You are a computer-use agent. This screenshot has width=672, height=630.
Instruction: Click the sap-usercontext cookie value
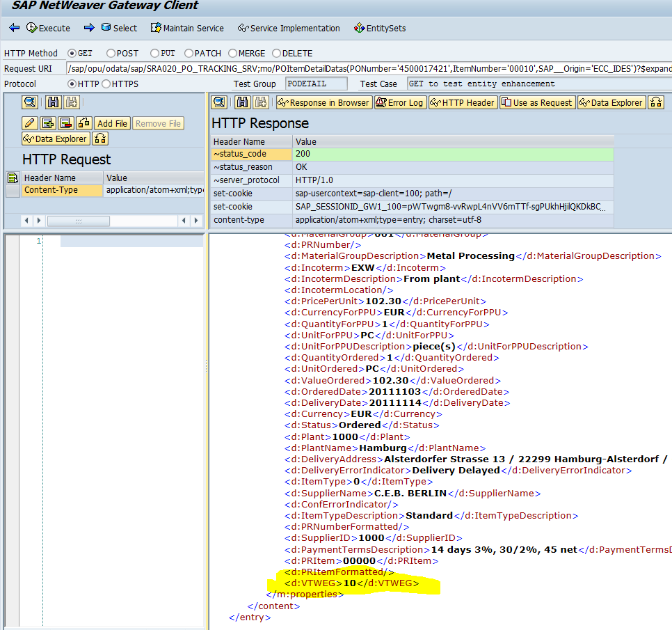(454, 194)
